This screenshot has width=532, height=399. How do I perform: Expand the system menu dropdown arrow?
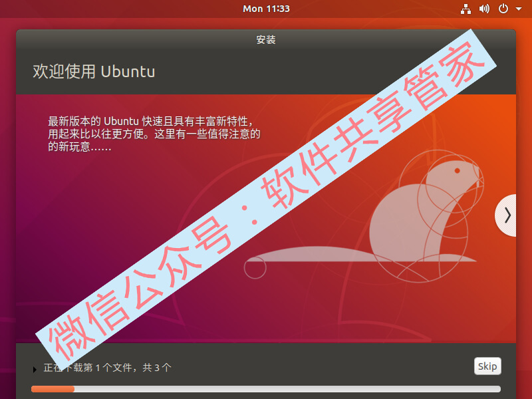coord(519,9)
